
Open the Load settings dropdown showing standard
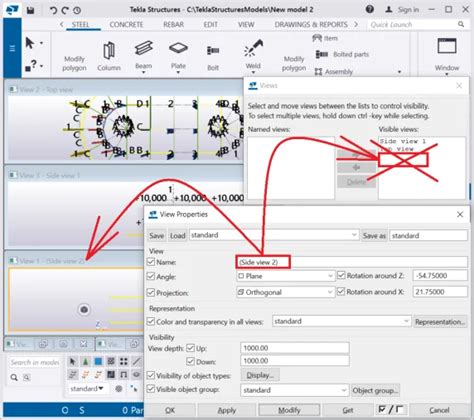click(274, 235)
